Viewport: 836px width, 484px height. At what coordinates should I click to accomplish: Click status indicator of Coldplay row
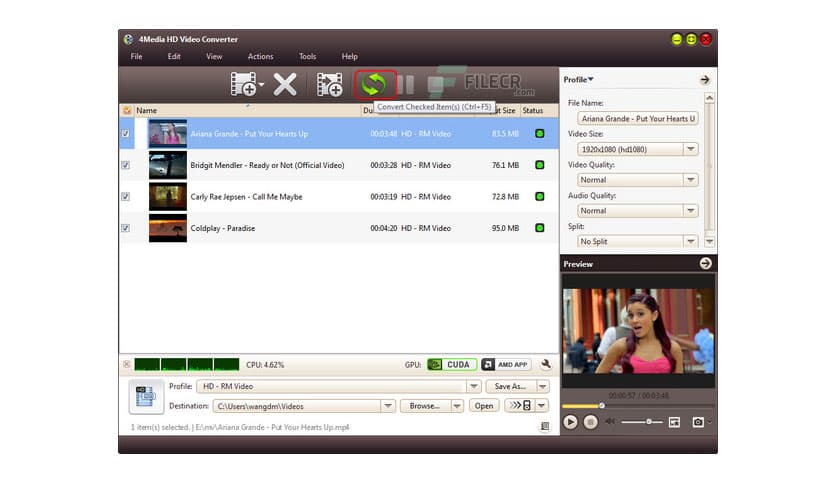[x=540, y=228]
